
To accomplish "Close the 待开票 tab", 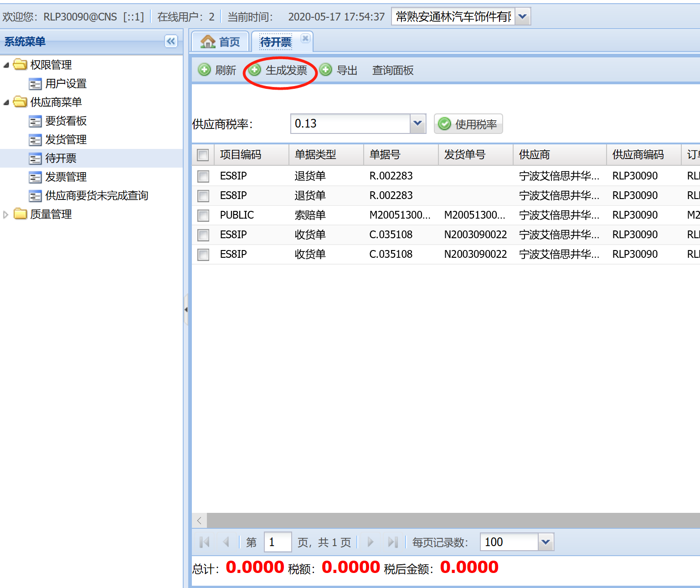I will click(306, 38).
